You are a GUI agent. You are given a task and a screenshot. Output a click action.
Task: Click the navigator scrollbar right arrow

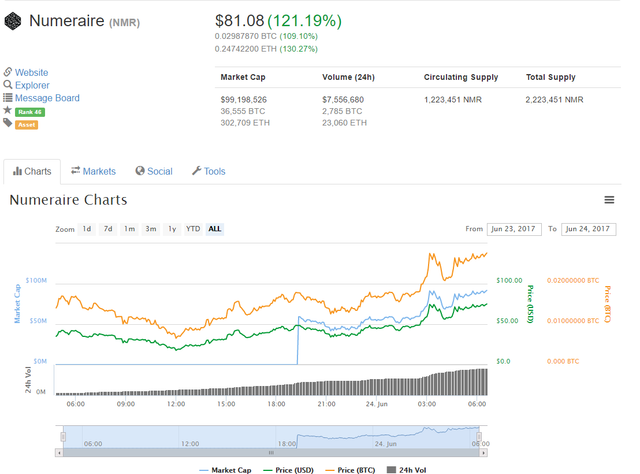click(x=484, y=453)
